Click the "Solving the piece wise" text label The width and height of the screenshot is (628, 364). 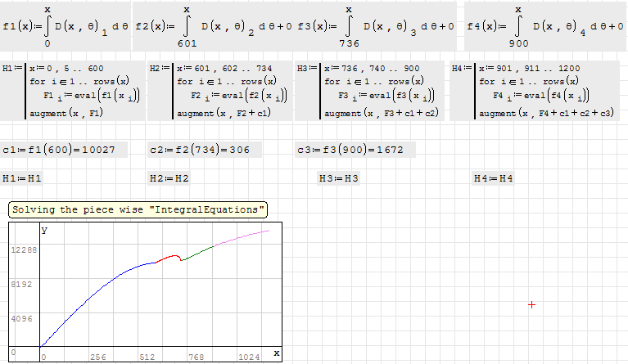pos(138,210)
